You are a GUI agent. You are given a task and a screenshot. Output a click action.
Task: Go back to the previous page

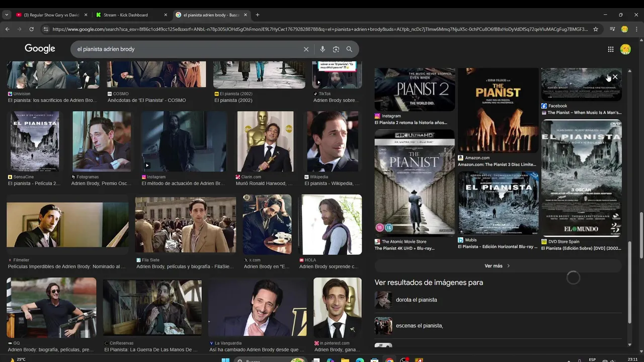7,29
